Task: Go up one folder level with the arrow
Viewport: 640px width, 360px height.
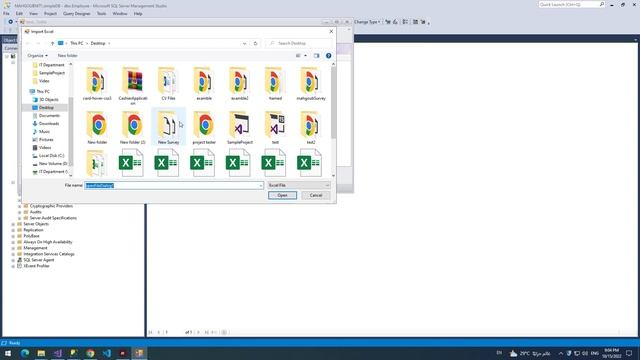Action: click(52, 43)
